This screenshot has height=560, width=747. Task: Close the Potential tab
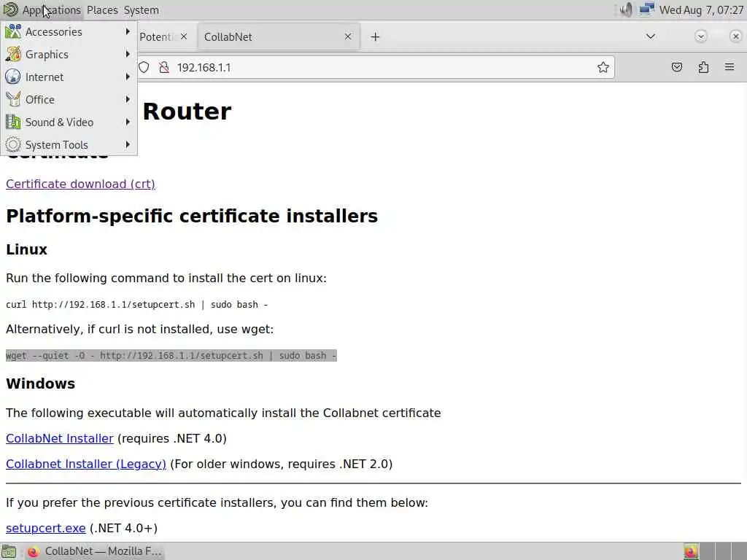[184, 36]
